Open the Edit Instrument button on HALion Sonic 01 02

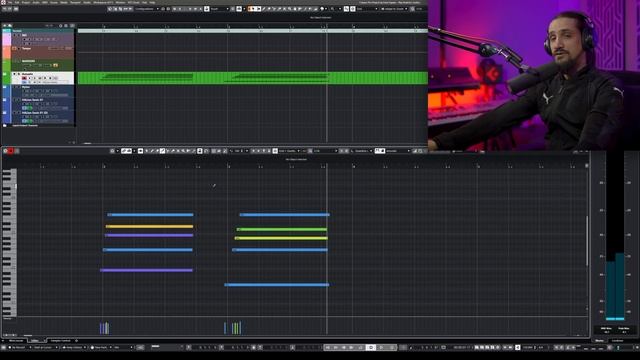[29, 121]
